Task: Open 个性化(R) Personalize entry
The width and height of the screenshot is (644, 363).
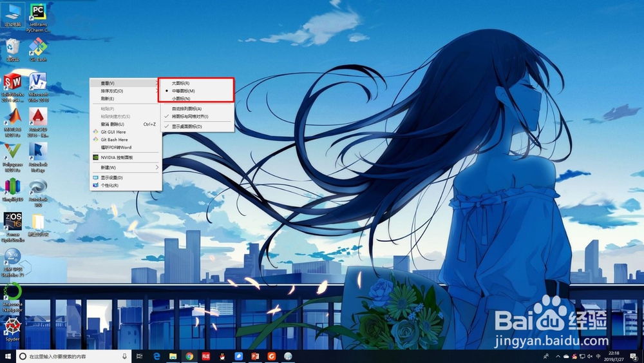Action: (x=126, y=186)
